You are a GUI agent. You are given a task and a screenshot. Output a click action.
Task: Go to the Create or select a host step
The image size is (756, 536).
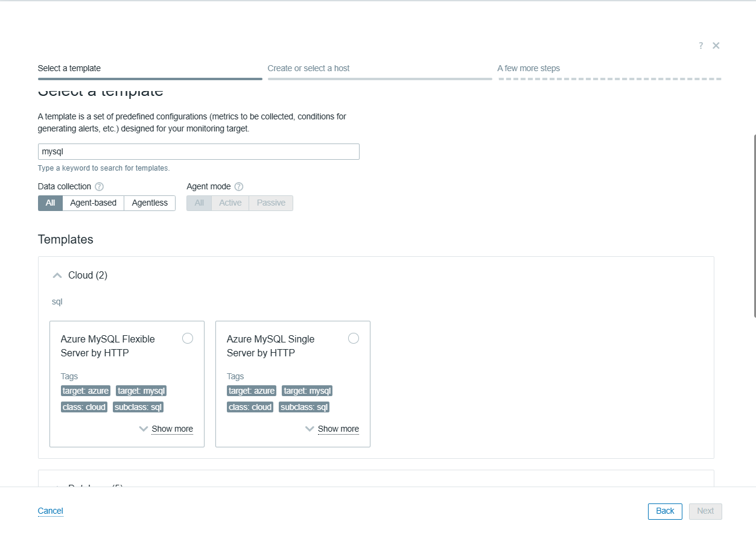click(x=309, y=68)
